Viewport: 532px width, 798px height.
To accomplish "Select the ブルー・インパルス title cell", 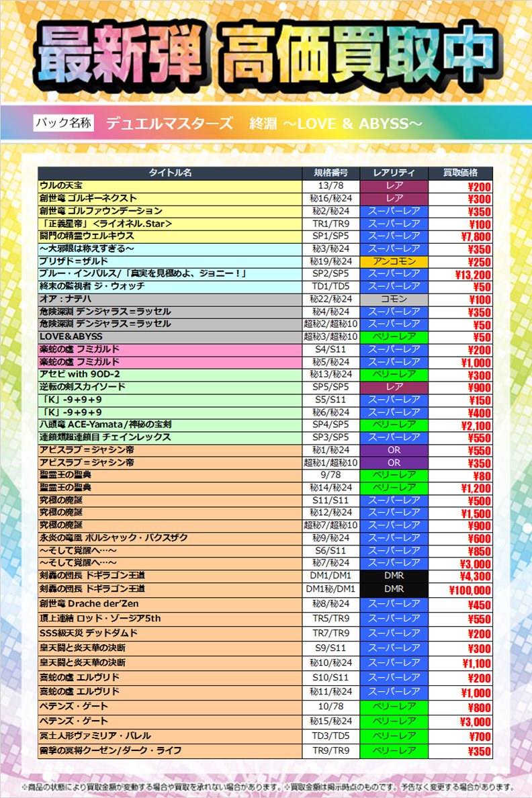I will tap(170, 274).
